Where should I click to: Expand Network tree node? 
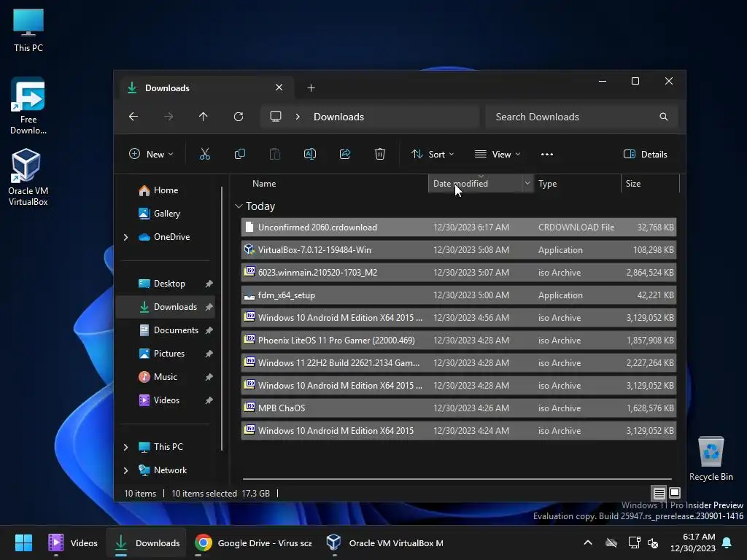125,470
